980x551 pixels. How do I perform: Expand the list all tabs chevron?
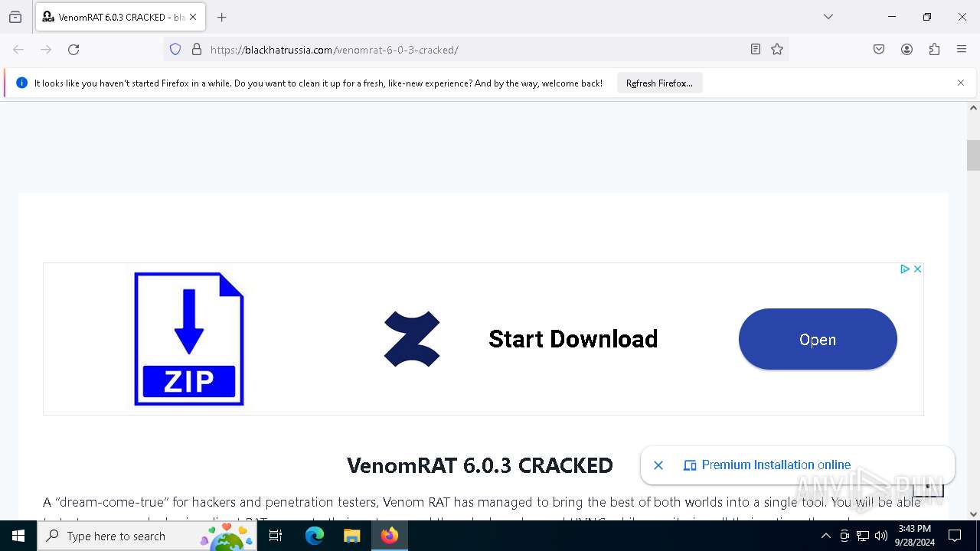pyautogui.click(x=828, y=17)
